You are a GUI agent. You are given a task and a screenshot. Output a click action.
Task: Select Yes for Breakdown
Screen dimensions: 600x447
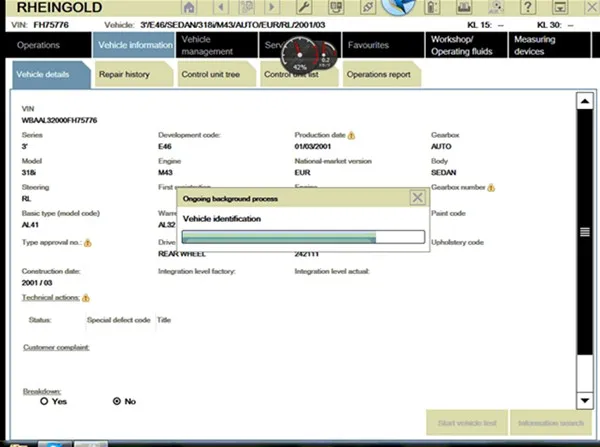[44, 401]
